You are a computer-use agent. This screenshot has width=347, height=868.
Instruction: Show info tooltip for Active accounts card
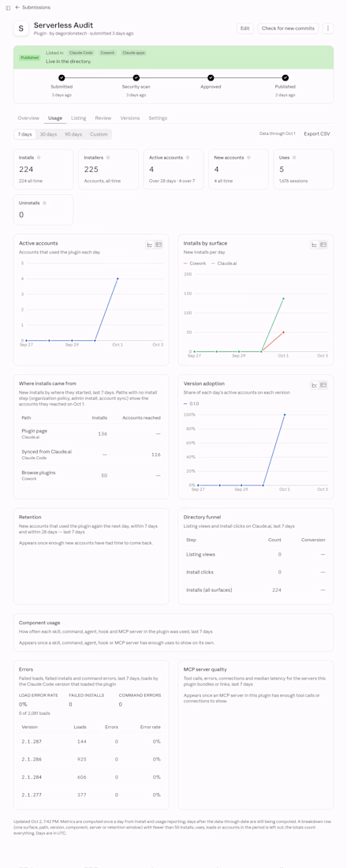pyautogui.click(x=188, y=158)
